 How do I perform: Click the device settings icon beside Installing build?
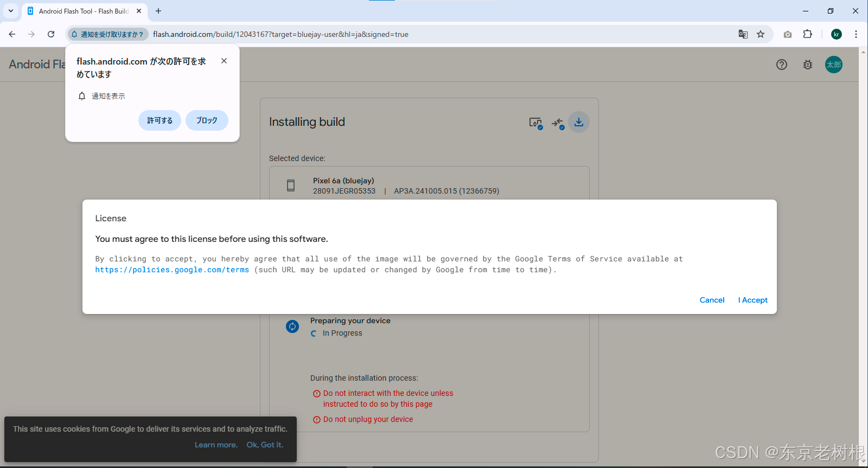535,123
